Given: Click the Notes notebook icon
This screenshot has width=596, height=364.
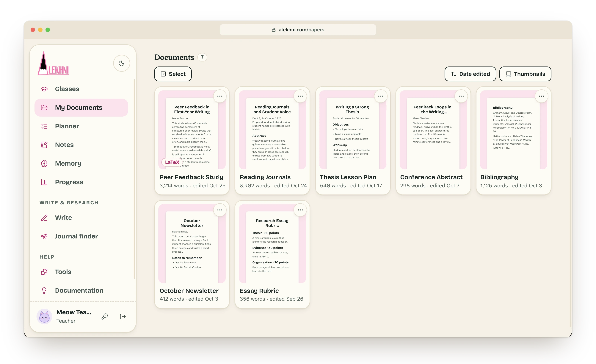Looking at the screenshot, I should tap(44, 145).
